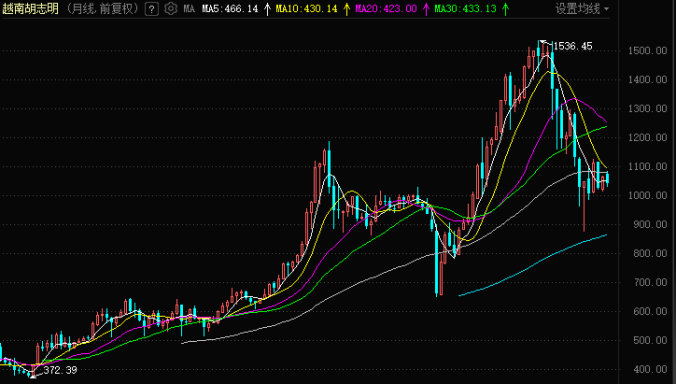Click the MA5:466.14 label
Image resolution: width=676 pixels, height=384 pixels.
pos(230,9)
